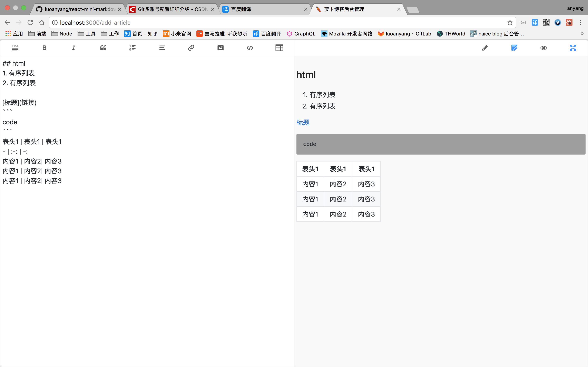Insert a blockquote using the quote icon
Image resolution: width=588 pixels, height=367 pixels.
103,48
